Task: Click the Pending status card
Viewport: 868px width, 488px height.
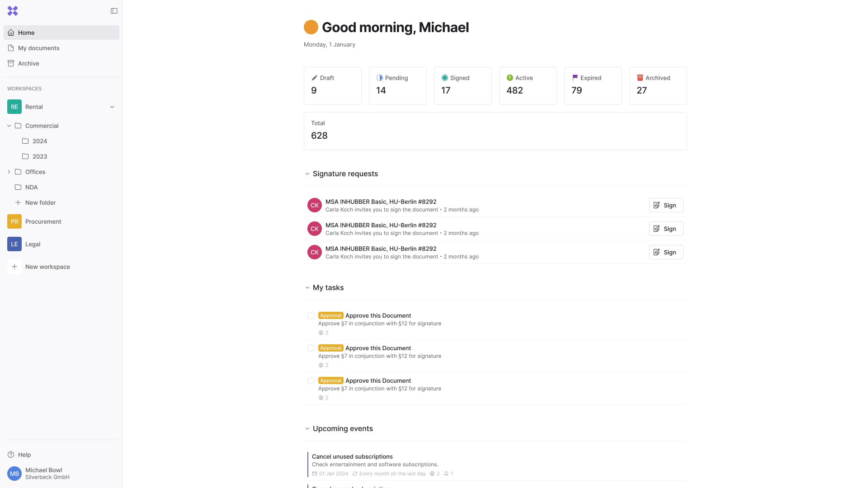Action: [x=397, y=86]
